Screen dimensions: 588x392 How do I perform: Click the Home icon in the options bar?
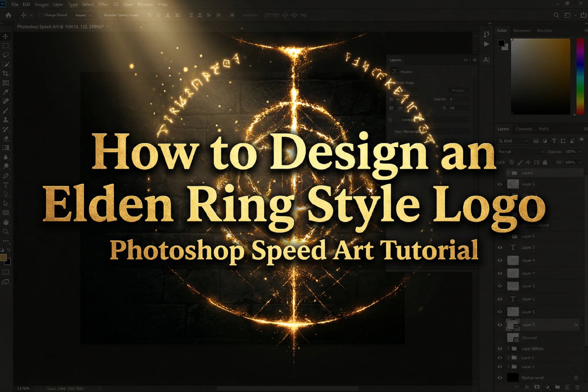9,15
